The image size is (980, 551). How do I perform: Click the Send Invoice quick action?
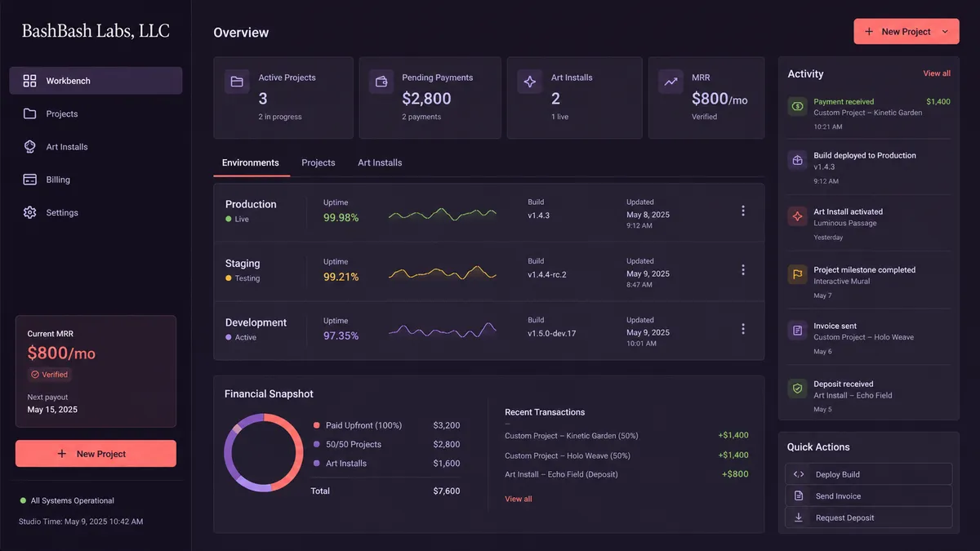click(869, 495)
